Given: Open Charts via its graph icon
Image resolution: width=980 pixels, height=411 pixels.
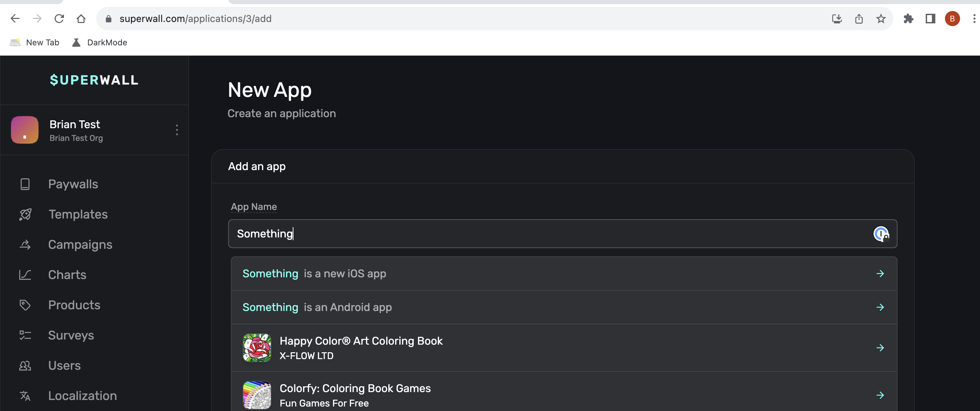Looking at the screenshot, I should pos(25,275).
